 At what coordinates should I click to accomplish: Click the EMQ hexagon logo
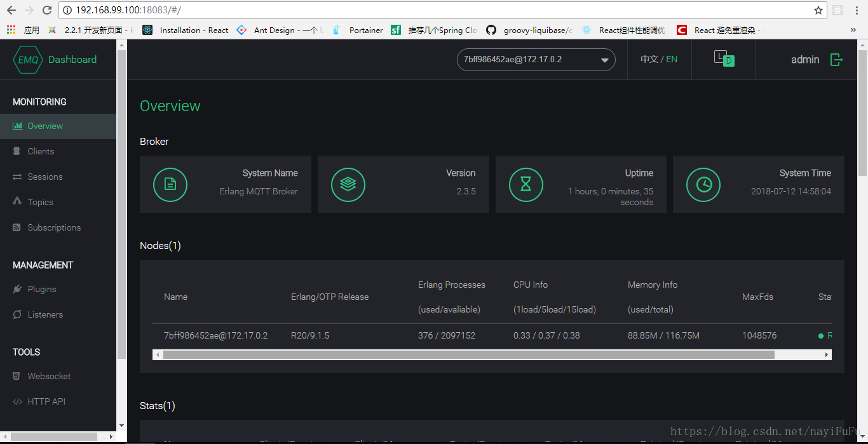click(x=28, y=60)
